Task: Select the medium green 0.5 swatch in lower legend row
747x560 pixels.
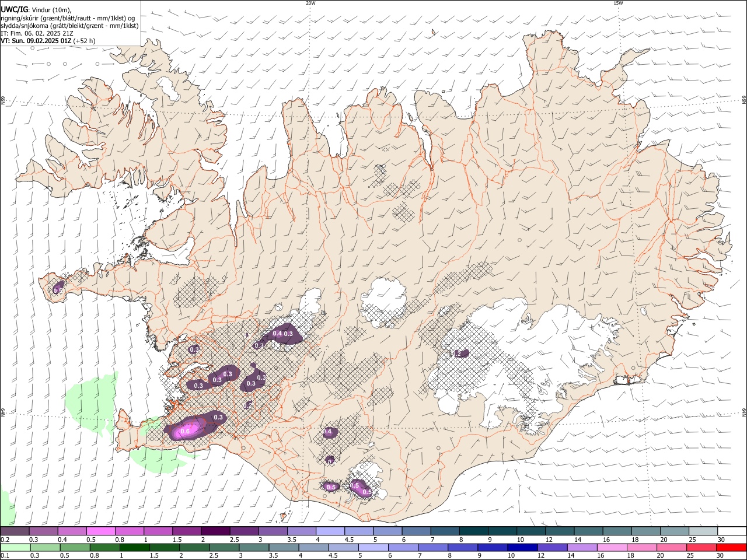Action: click(x=75, y=548)
